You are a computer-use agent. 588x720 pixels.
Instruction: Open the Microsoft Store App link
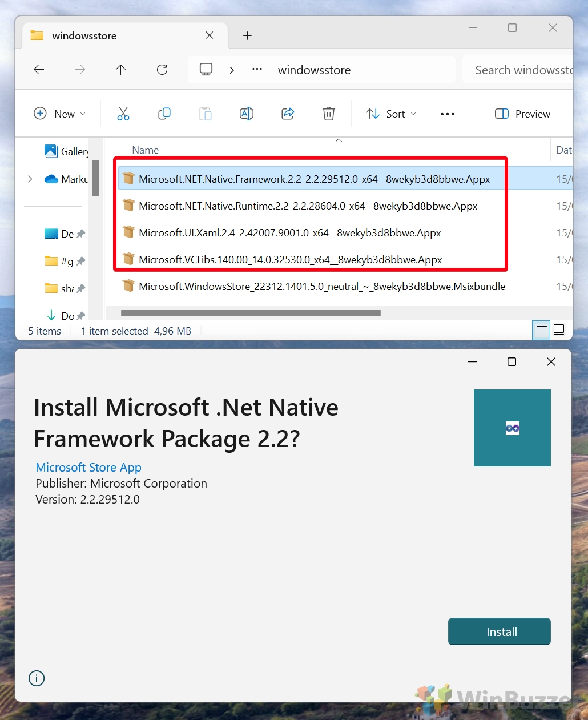tap(88, 468)
